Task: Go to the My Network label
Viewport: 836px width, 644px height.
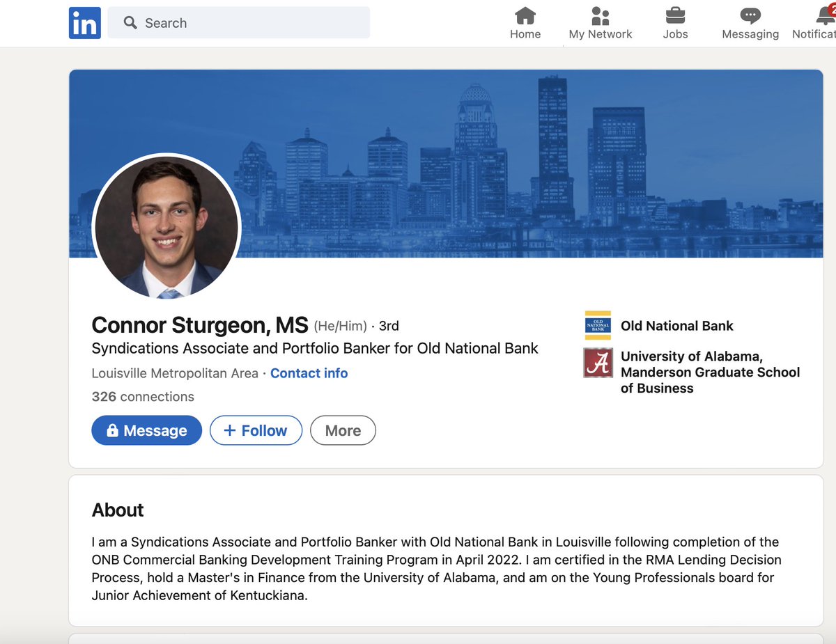Action: (x=601, y=34)
